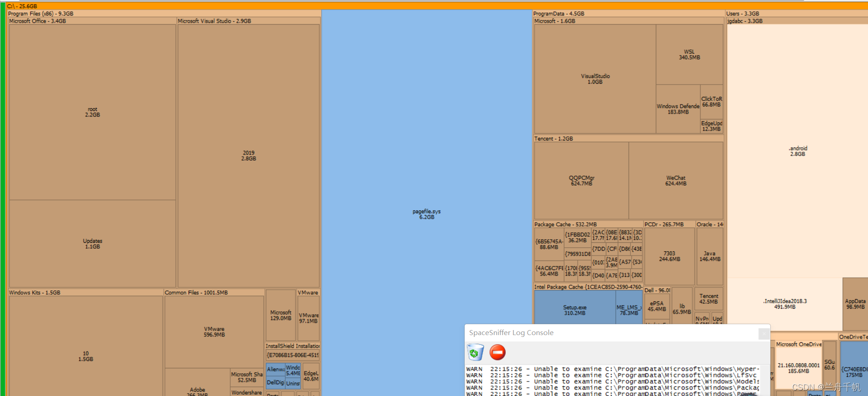Select the WSL 340.5MB block
Viewport: 868px width, 396px height.
[689, 55]
